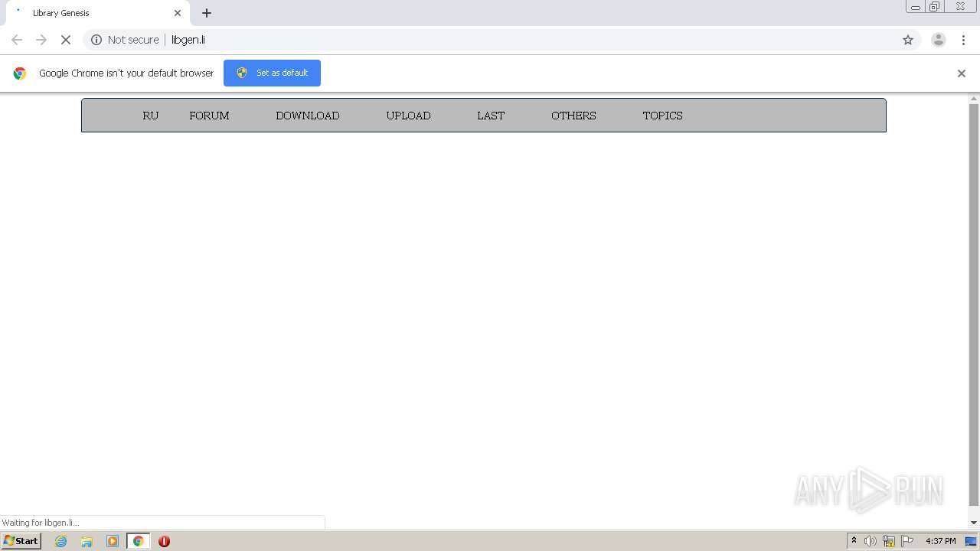
Task: Close the Library Genesis tab
Action: (178, 13)
